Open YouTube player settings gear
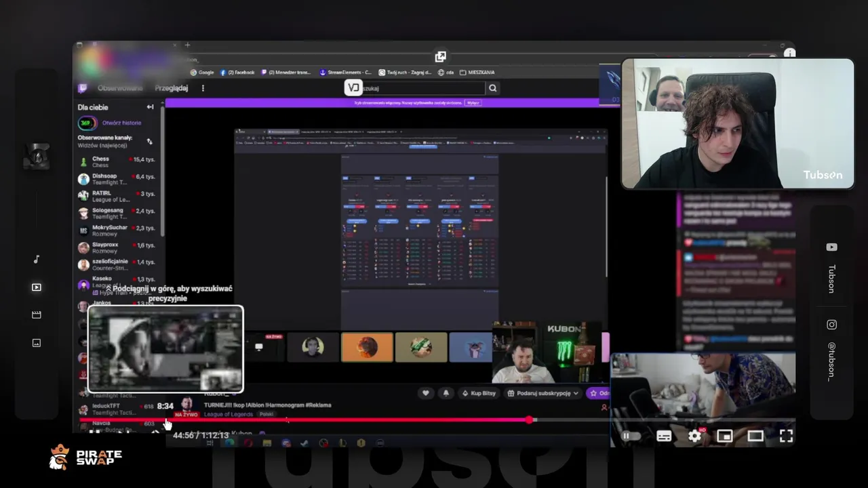This screenshot has width=868, height=488. pyautogui.click(x=694, y=436)
